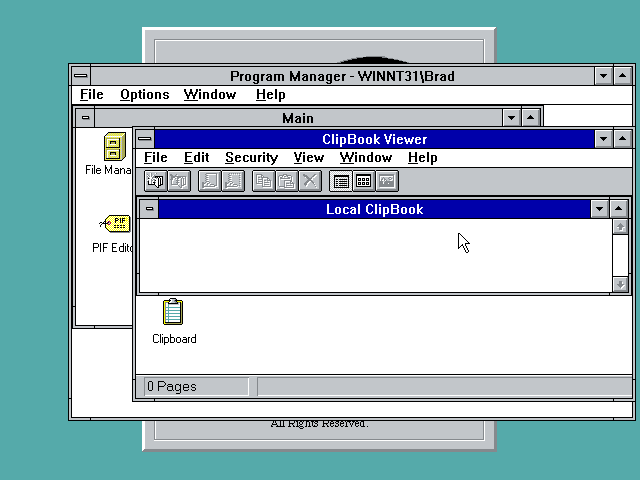The image size is (640, 480).
Task: Minimize the Main group window
Action: tap(511, 118)
